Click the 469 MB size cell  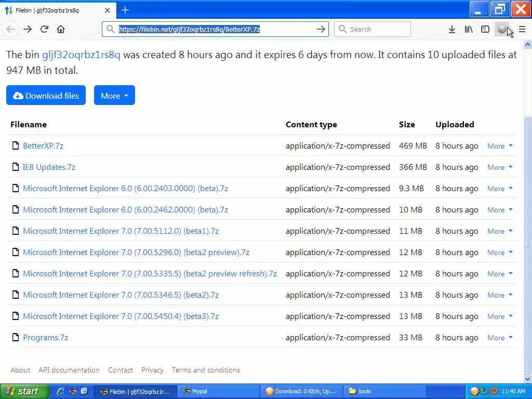413,145
